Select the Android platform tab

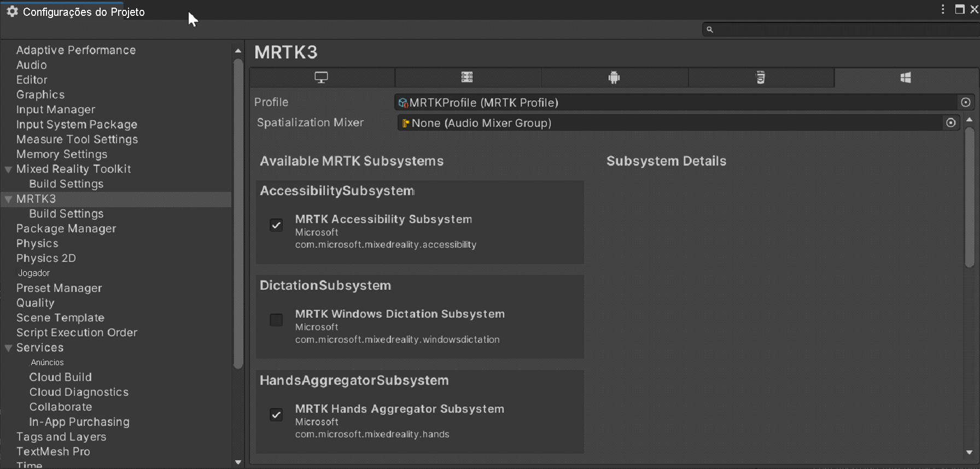(614, 78)
